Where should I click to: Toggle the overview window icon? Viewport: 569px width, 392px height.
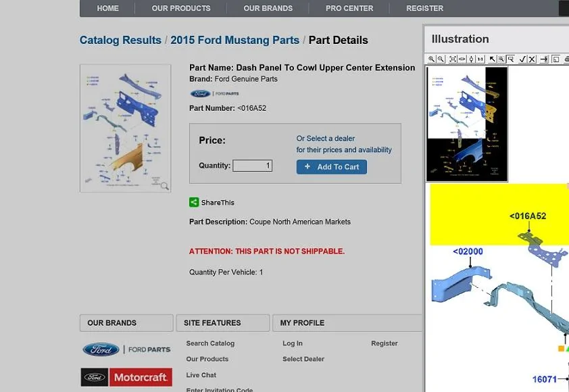point(555,59)
